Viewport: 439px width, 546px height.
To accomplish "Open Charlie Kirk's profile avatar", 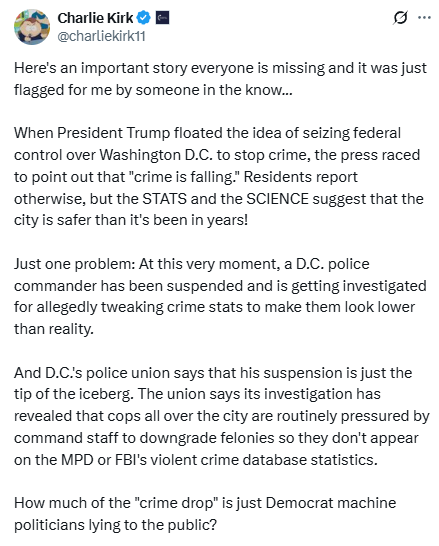I will pos(32,27).
